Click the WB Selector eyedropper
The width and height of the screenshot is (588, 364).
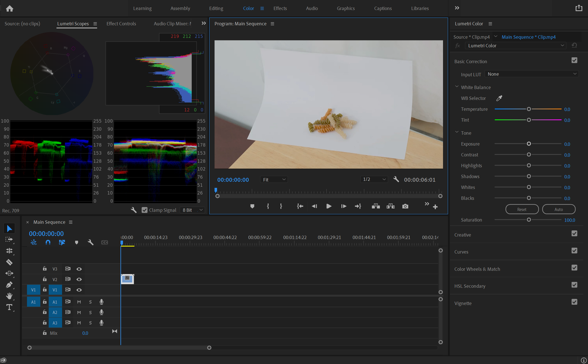coord(499,98)
